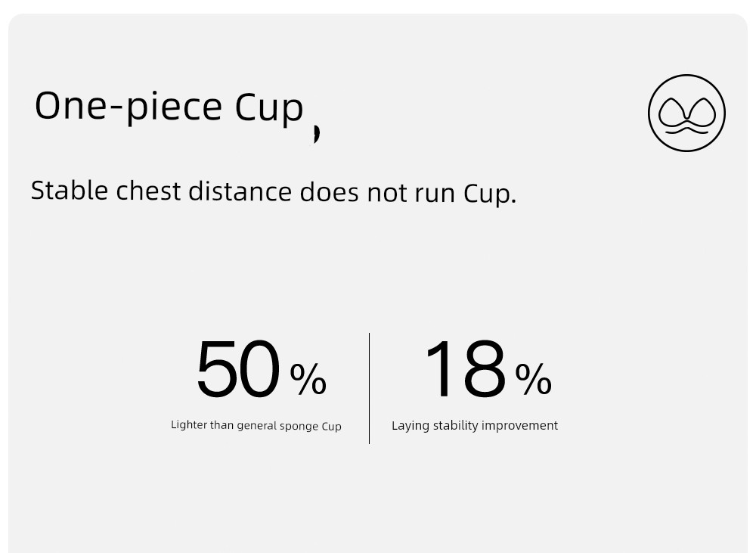Viewport: 756px width, 553px height.
Task: Click the large '18' figure
Action: click(465, 368)
